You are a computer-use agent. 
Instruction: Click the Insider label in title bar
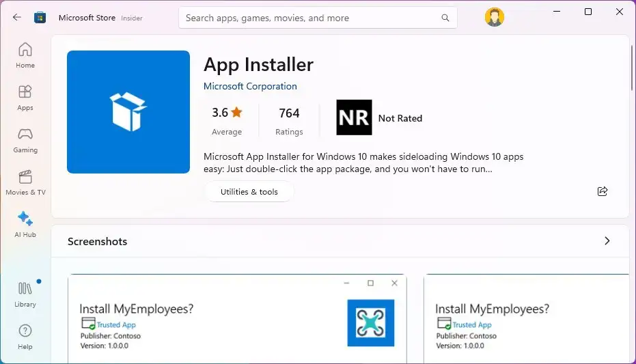click(132, 18)
